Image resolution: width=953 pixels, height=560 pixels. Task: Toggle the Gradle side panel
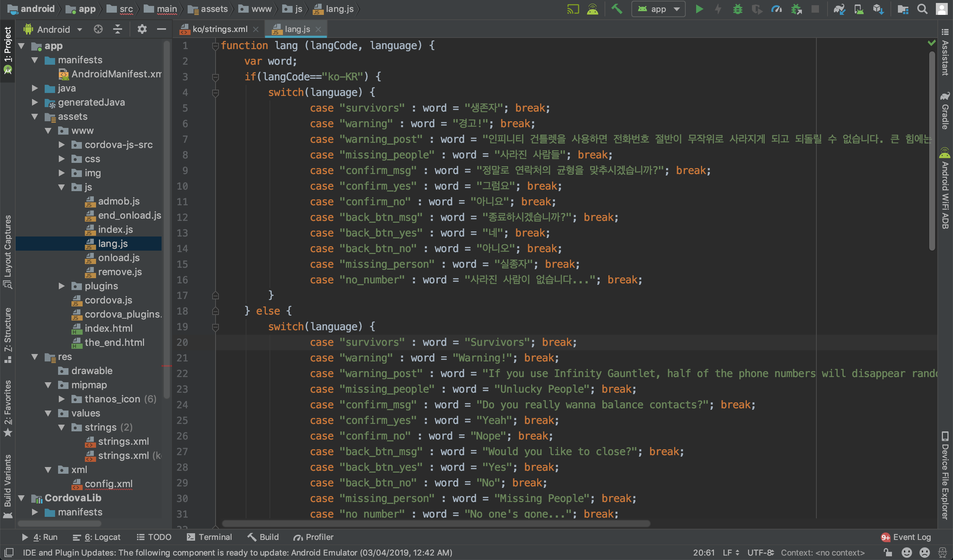point(945,112)
